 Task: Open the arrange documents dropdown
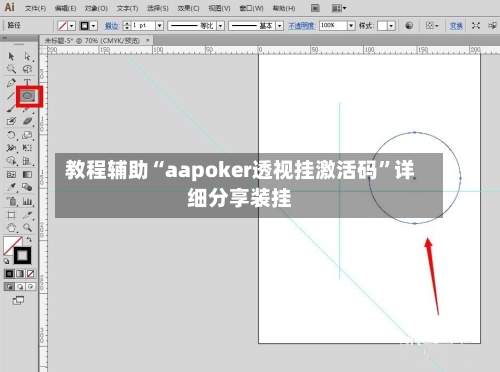tap(339, 8)
